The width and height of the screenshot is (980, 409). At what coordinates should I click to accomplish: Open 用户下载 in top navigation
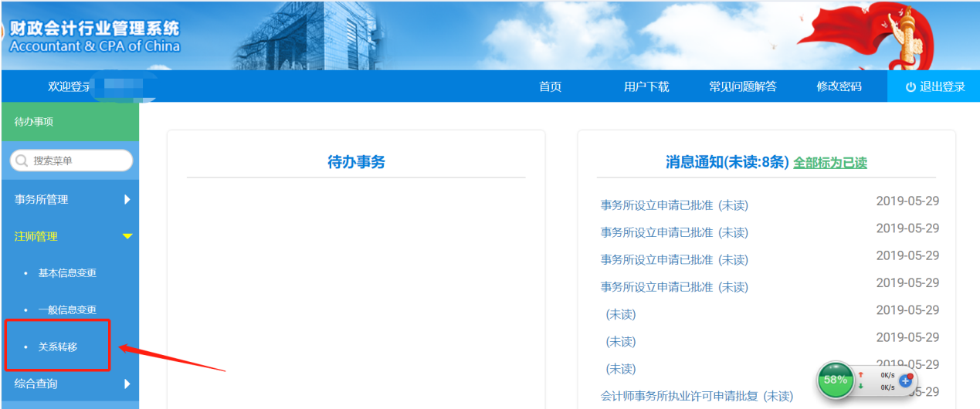tap(646, 86)
